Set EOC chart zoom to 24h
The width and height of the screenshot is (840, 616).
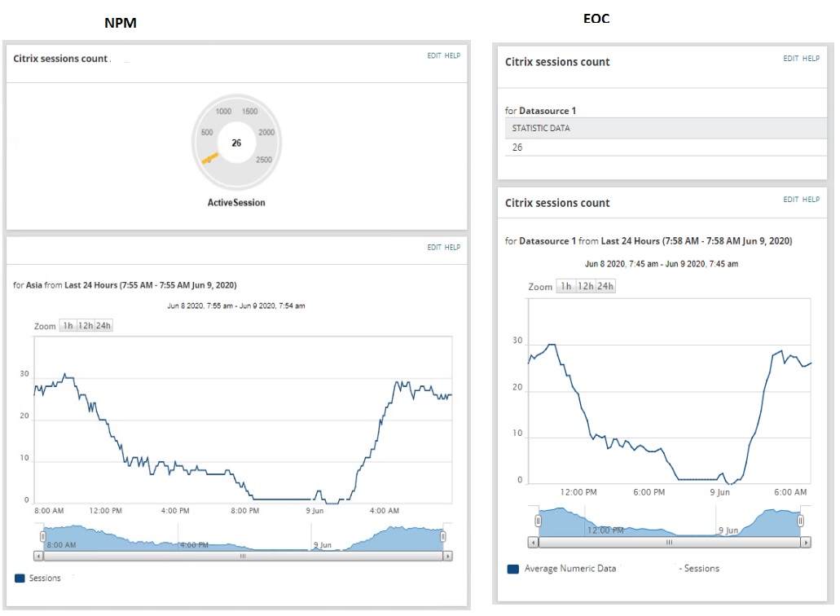pos(605,286)
